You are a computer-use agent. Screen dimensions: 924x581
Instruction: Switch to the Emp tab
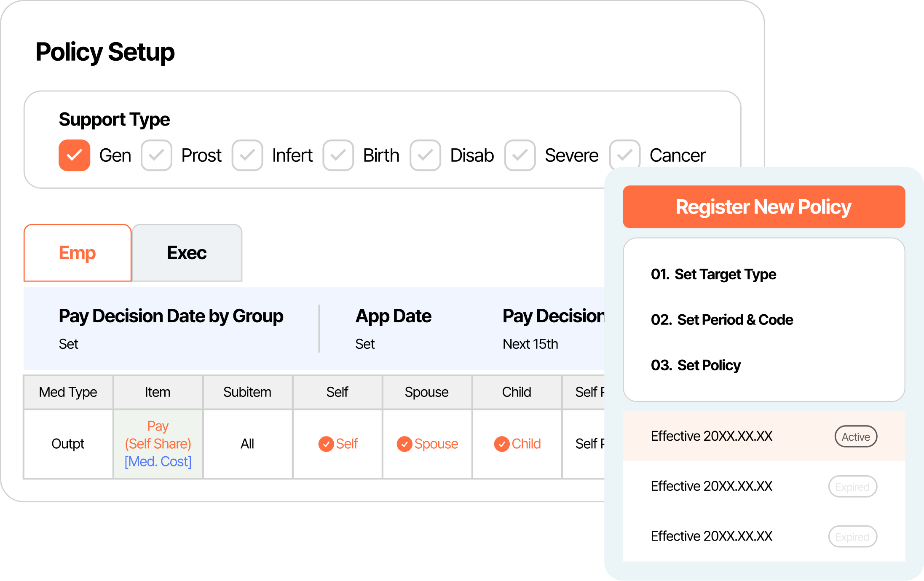(x=78, y=253)
